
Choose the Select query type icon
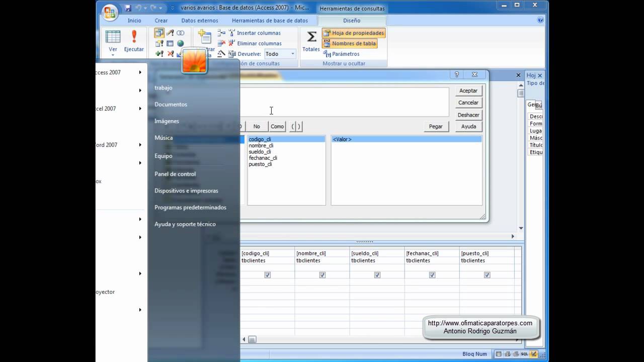[159, 33]
